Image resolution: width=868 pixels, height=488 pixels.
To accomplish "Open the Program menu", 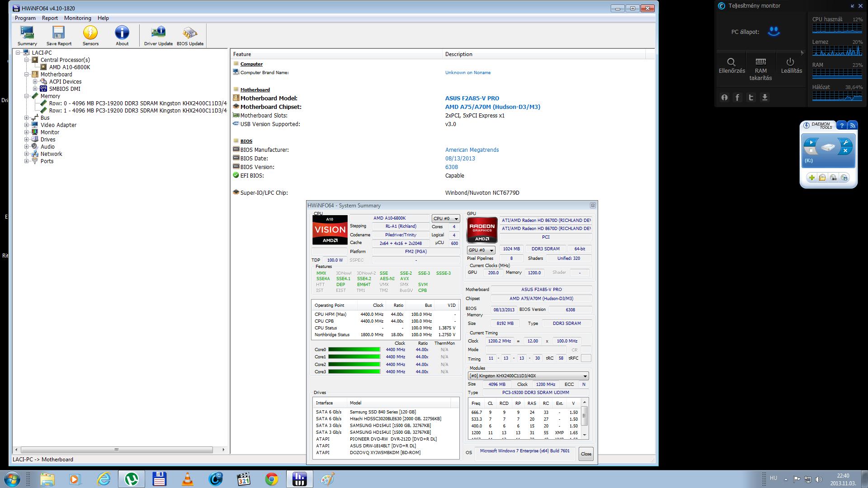I will click(25, 18).
